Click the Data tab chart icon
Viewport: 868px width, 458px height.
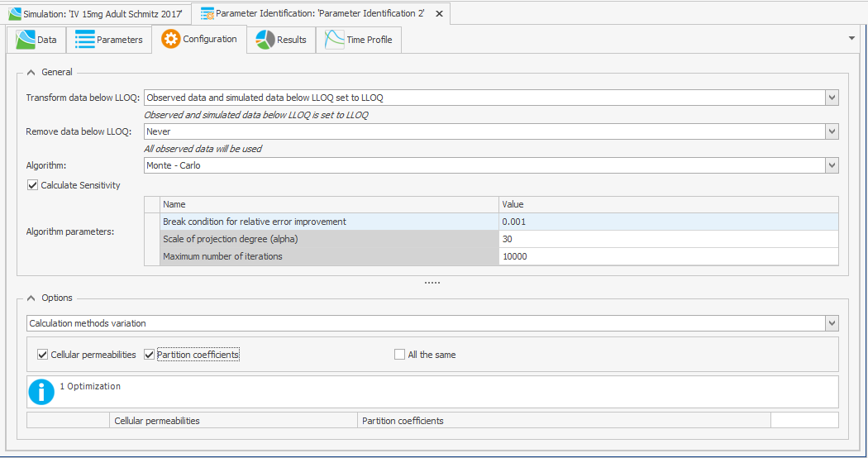point(26,40)
